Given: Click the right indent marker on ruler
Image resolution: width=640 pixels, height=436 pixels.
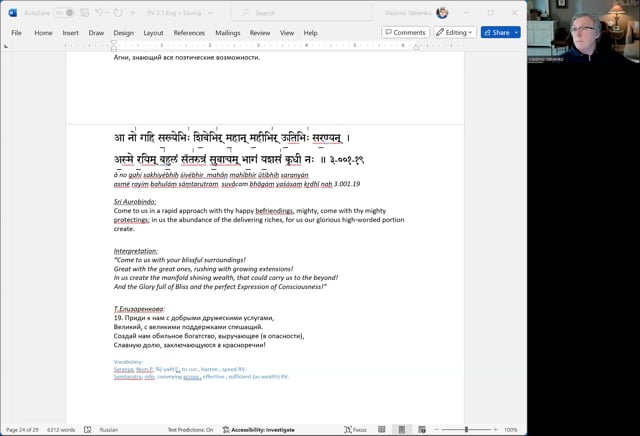Looking at the screenshot, I should [416, 47].
